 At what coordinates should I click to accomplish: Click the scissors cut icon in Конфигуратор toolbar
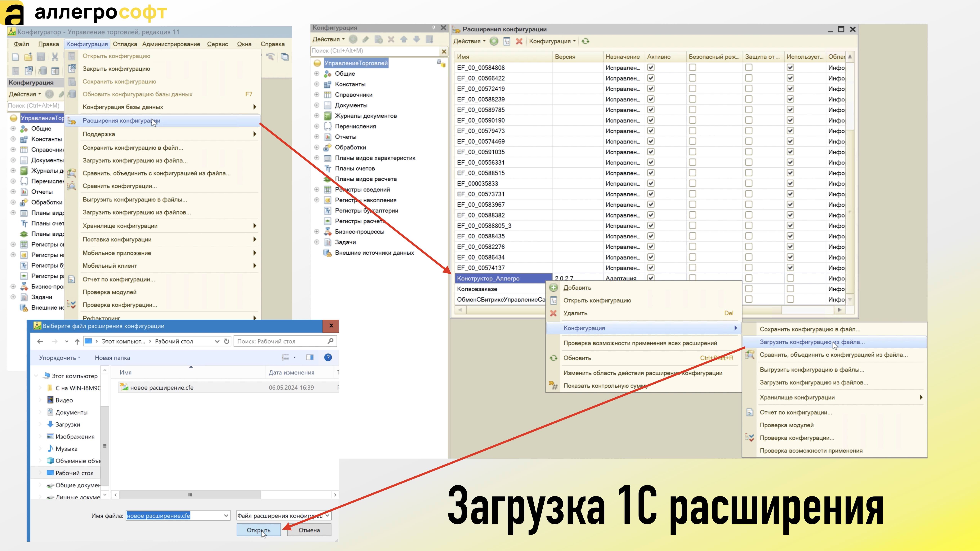(55, 57)
